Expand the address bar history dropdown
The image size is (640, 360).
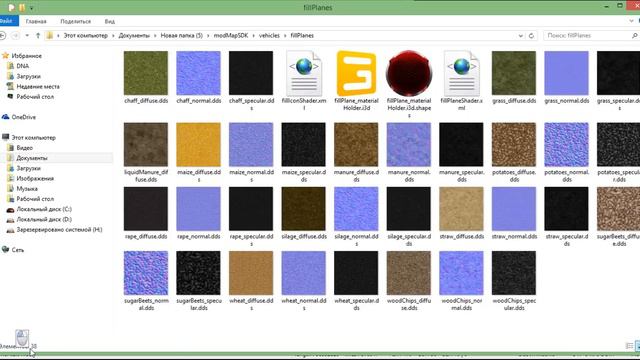point(520,36)
